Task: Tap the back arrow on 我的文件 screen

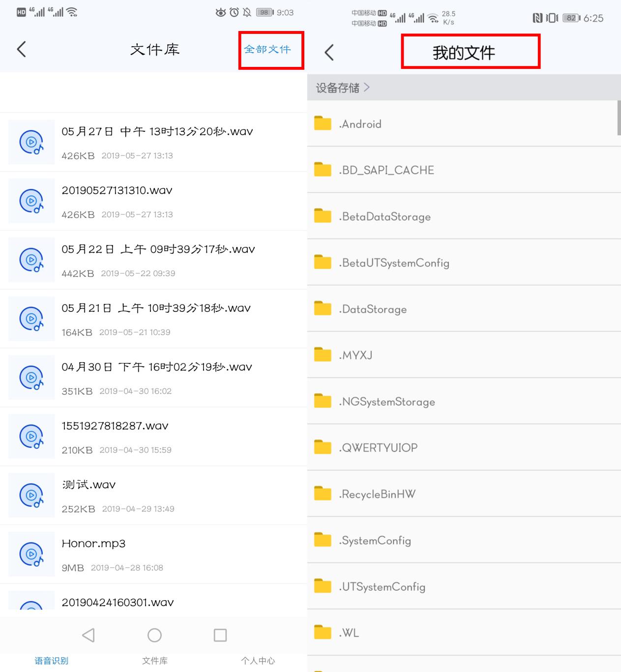Action: pos(329,52)
